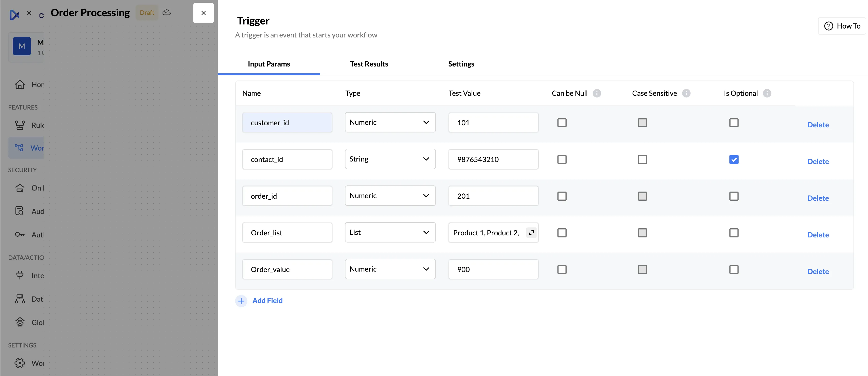Enable Can be Null for customer_id

562,123
